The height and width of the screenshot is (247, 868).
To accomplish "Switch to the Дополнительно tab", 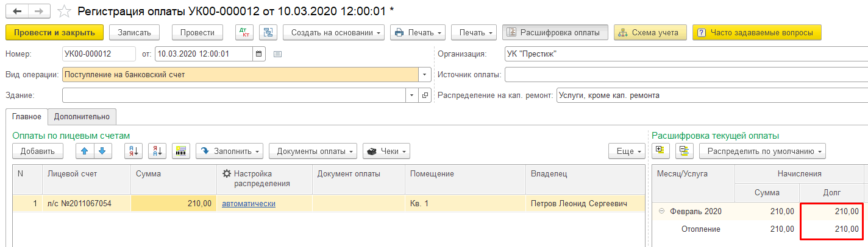I will [x=82, y=116].
